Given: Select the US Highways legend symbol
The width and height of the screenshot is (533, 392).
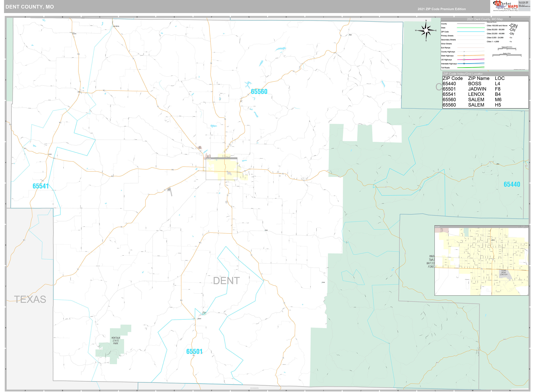Looking at the screenshot, I should pos(464,60).
